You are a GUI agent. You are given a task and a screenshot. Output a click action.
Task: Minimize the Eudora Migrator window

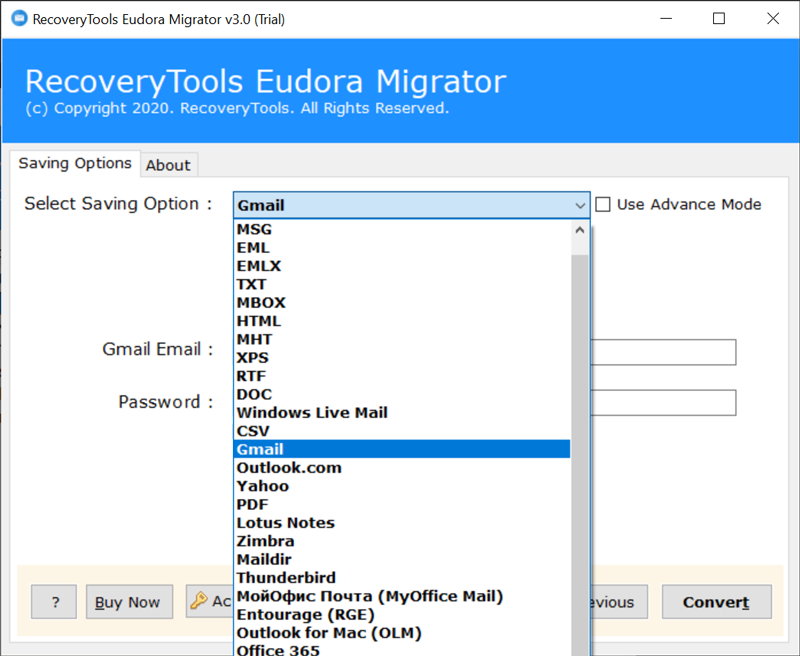coord(666,19)
